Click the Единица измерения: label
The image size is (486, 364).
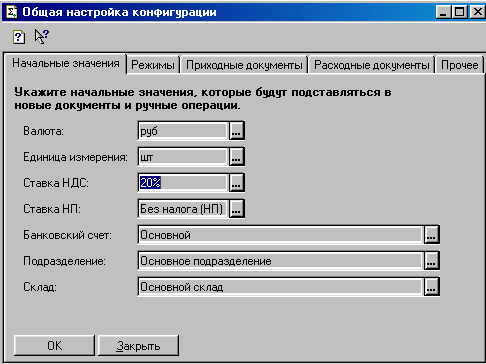75,157
